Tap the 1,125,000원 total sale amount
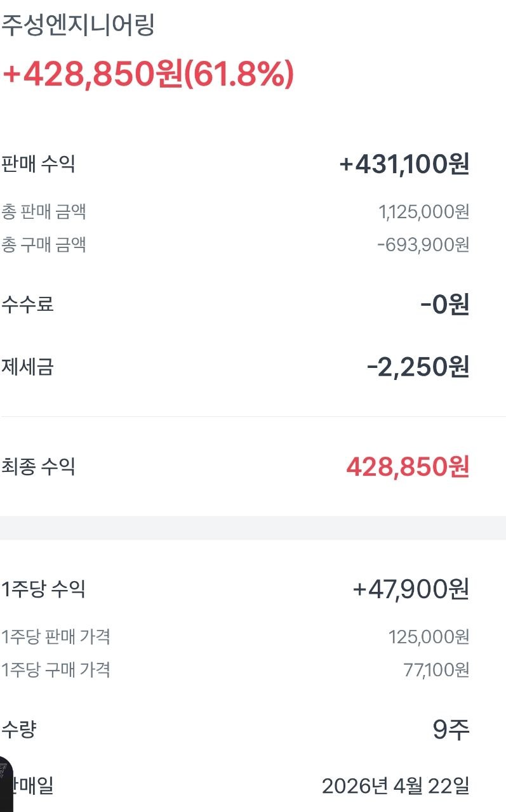 tap(423, 212)
